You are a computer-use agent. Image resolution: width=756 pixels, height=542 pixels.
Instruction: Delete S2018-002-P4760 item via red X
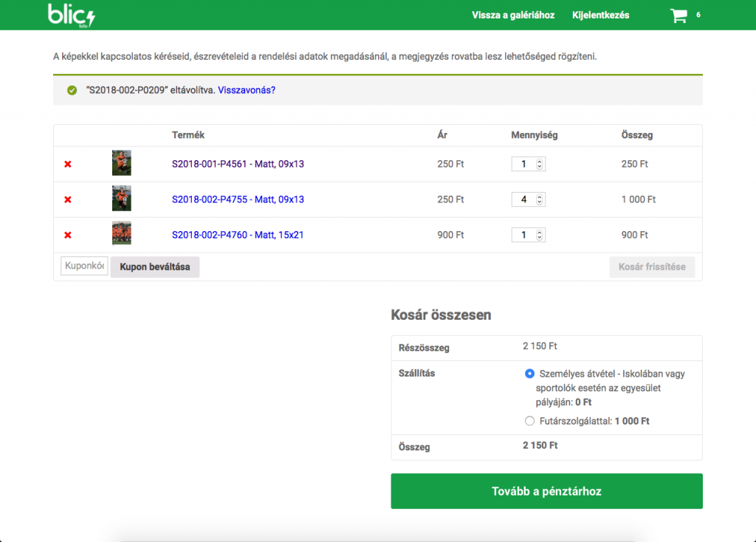pyautogui.click(x=68, y=235)
